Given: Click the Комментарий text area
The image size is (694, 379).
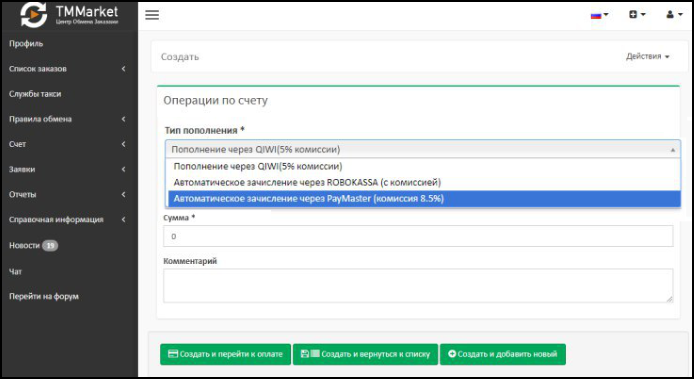Looking at the screenshot, I should [418, 286].
